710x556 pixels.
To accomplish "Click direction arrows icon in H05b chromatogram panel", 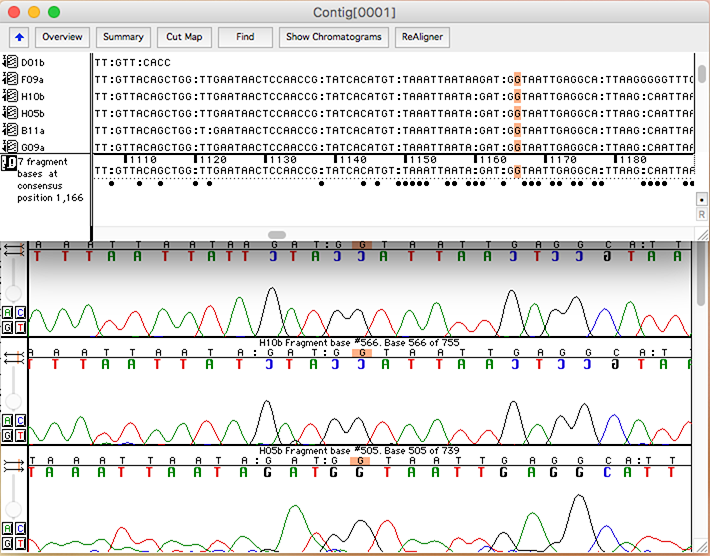I will click(x=13, y=465).
